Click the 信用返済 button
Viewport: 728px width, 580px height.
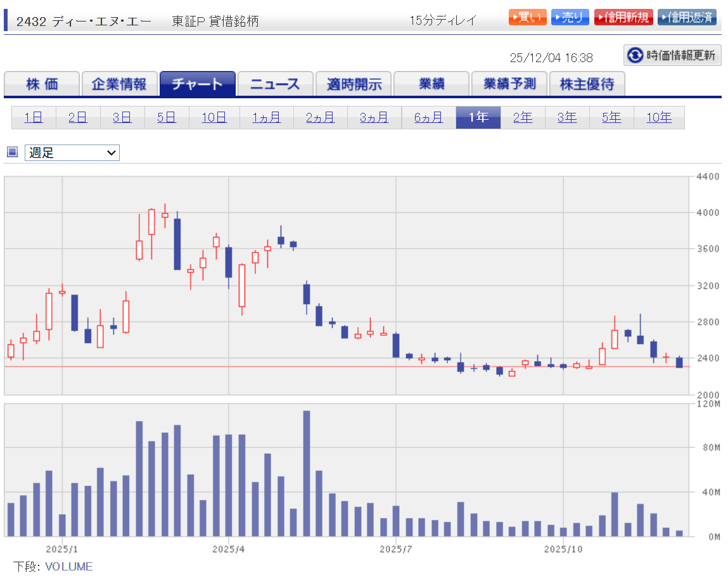point(687,17)
